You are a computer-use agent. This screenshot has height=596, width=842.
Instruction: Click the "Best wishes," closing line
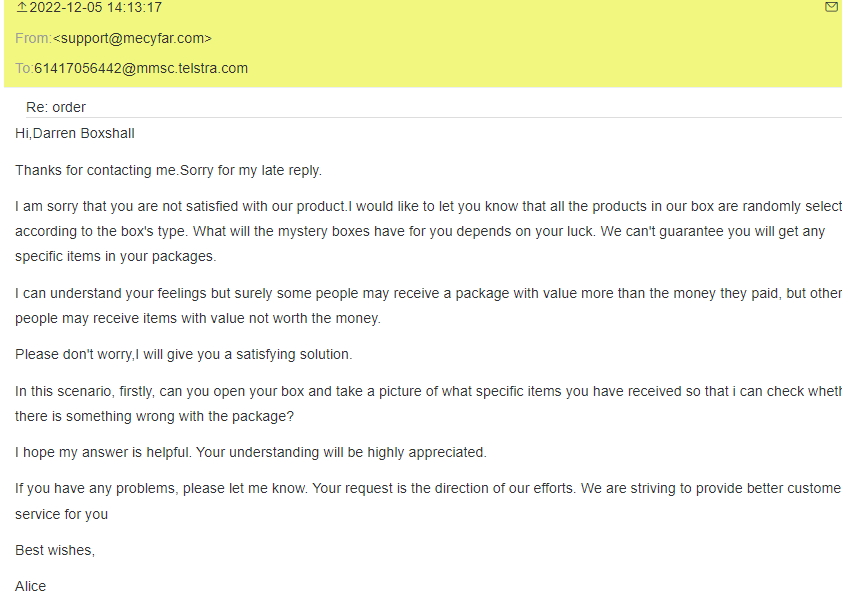[x=55, y=550]
